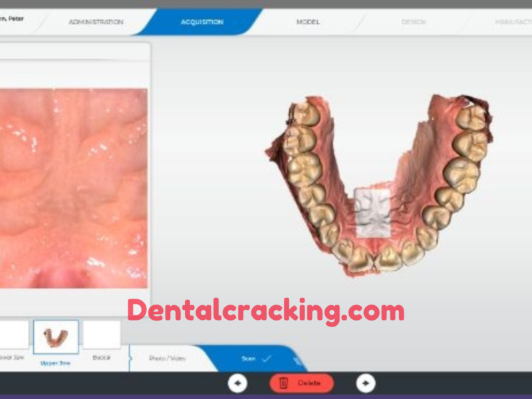The image size is (532, 399).
Task: Select the Upper Jaw scan icon
Action: pyautogui.click(x=55, y=338)
